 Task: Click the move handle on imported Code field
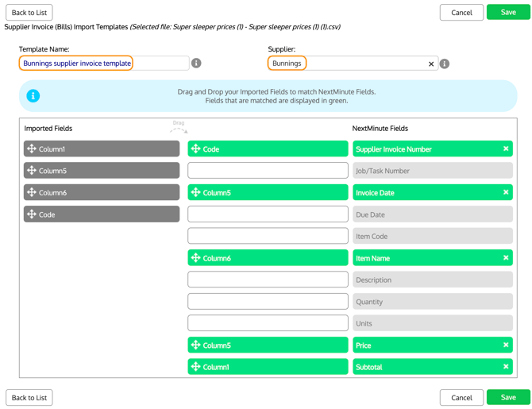pos(32,214)
